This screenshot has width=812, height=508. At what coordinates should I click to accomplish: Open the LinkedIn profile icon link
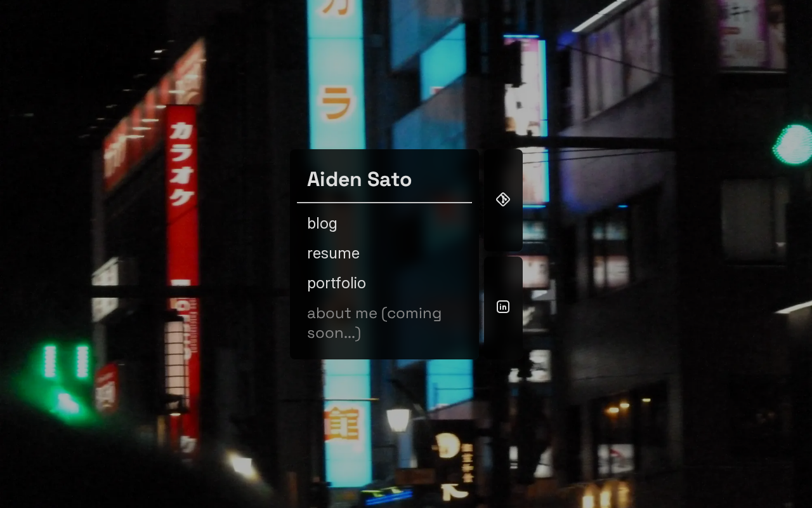tap(503, 307)
